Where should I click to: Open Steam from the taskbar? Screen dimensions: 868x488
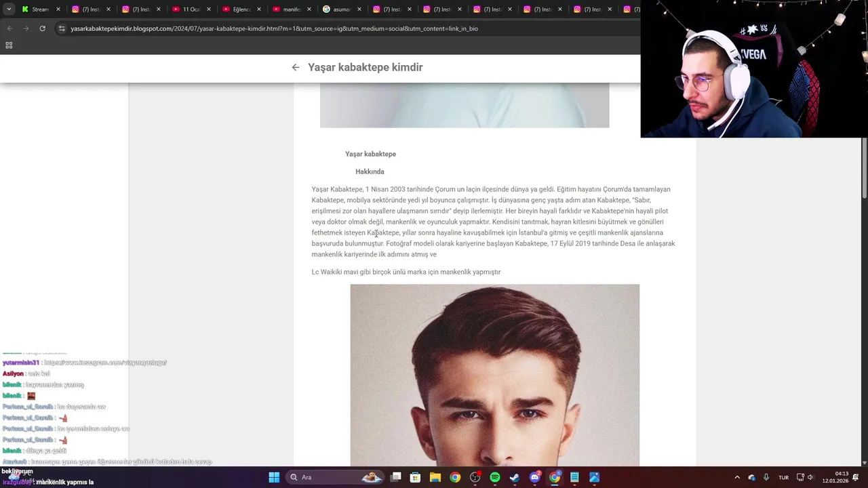pos(515,477)
